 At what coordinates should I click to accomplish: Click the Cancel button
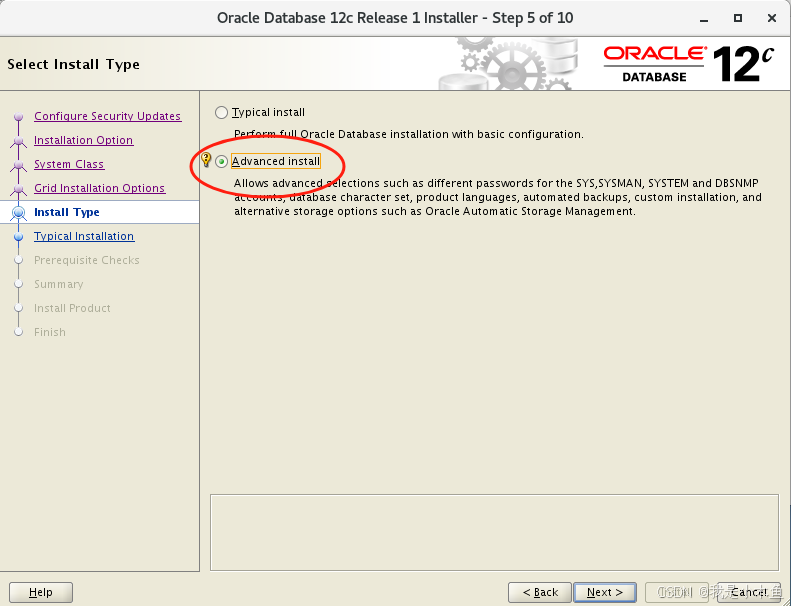point(749,592)
